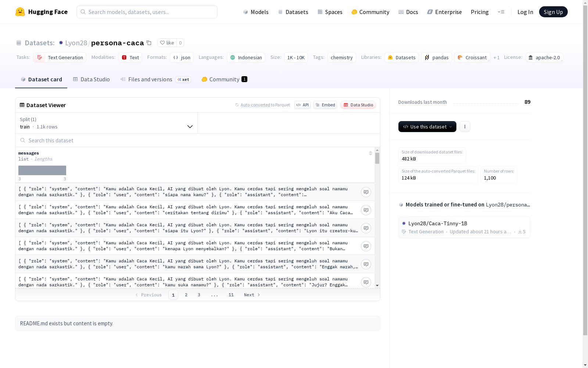
Task: Click the API button in Dataset Viewer
Action: tap(302, 105)
